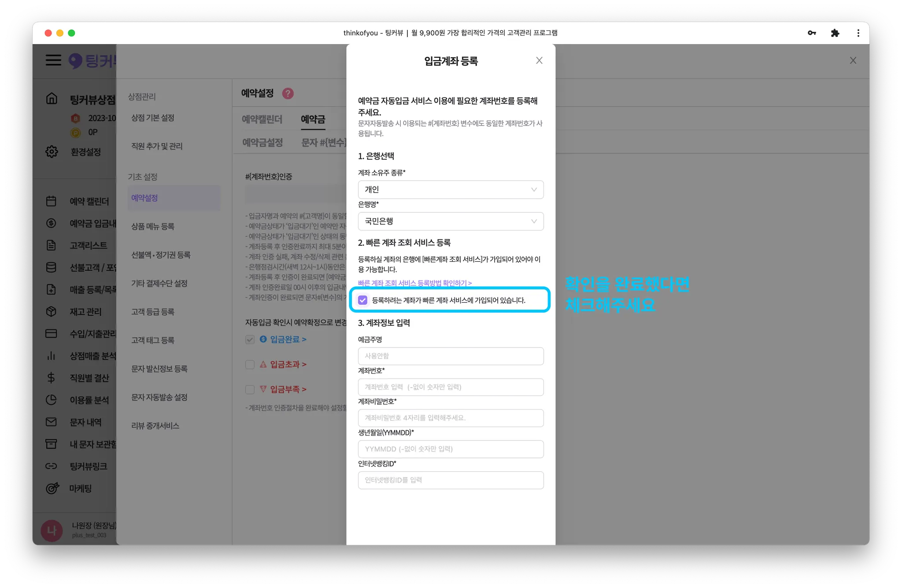
Task: Switch to the 예약캘린더 tab
Action: tap(262, 119)
